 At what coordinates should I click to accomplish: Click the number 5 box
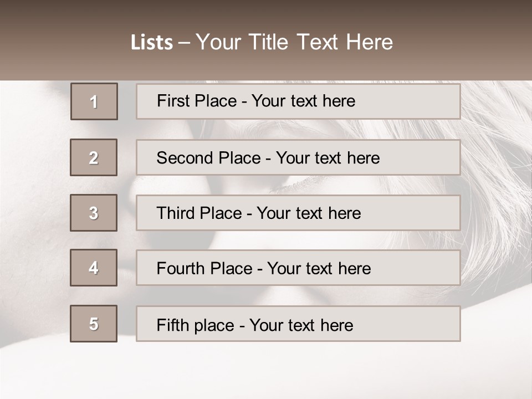pyautogui.click(x=94, y=324)
